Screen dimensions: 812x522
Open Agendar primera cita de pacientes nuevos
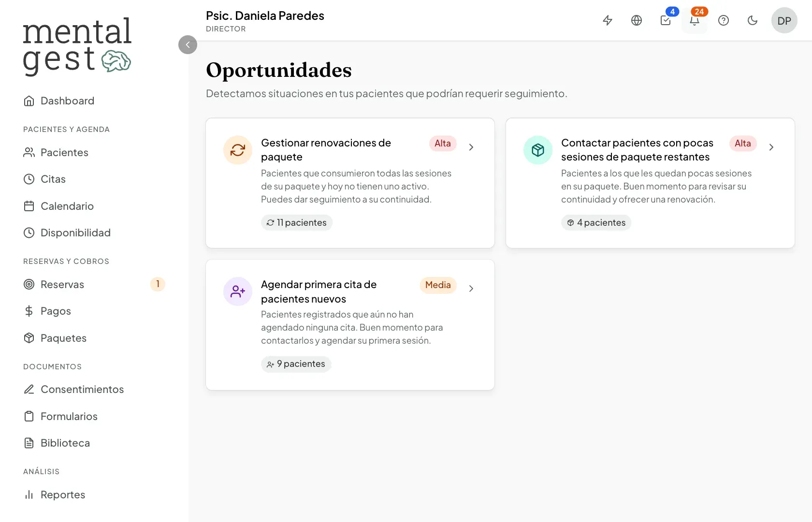coord(319,291)
